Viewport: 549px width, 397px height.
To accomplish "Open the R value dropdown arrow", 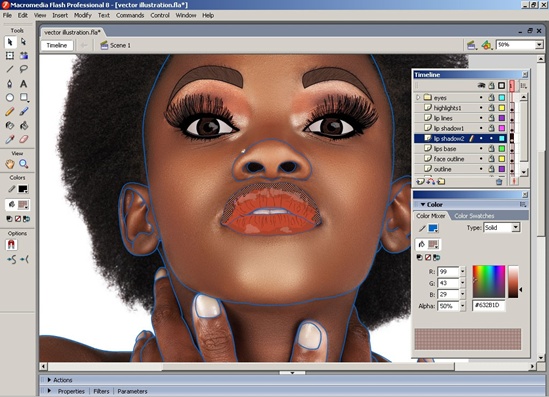I will (463, 271).
